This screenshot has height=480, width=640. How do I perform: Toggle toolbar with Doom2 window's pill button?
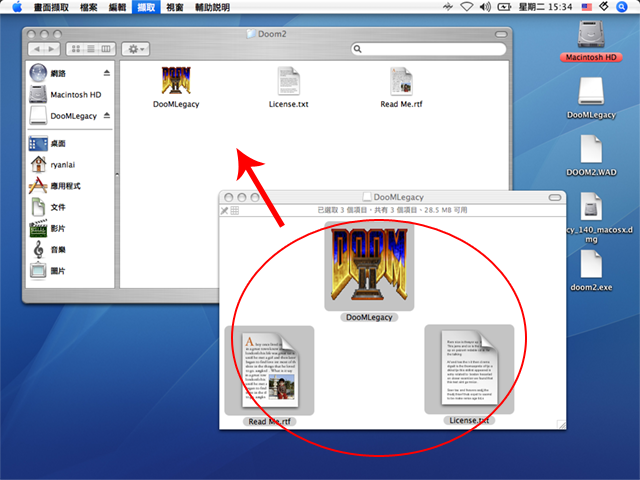(x=501, y=34)
